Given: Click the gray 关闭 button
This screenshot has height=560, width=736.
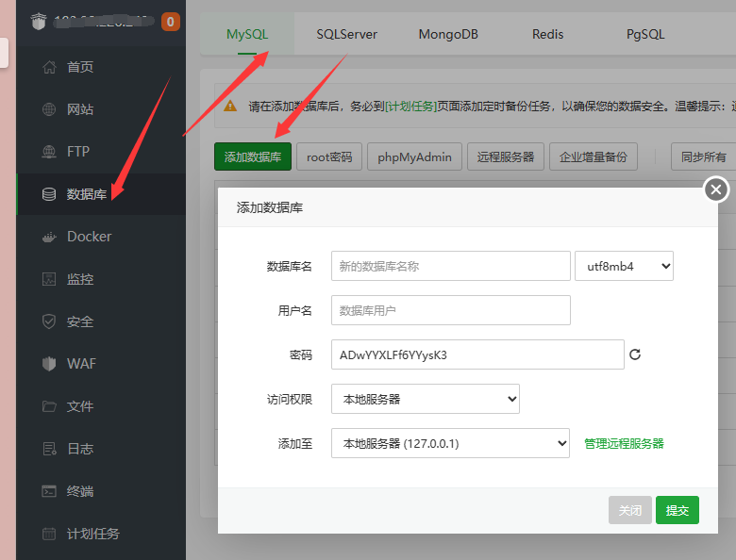Looking at the screenshot, I should [630, 510].
